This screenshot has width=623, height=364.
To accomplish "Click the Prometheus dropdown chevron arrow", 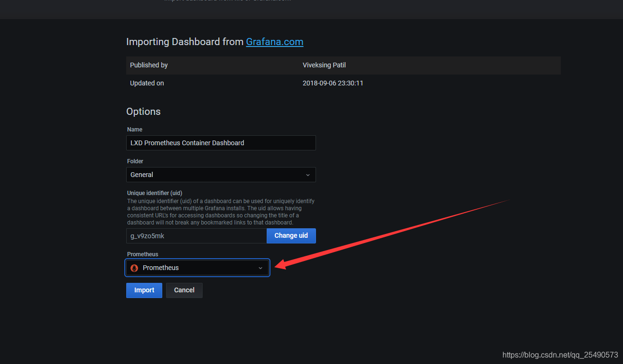I will 260,268.
